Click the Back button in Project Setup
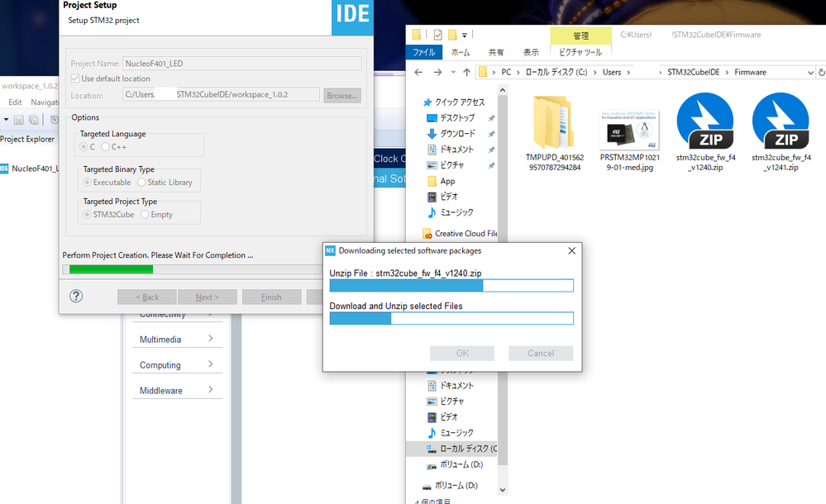The width and height of the screenshot is (826, 504). [147, 297]
